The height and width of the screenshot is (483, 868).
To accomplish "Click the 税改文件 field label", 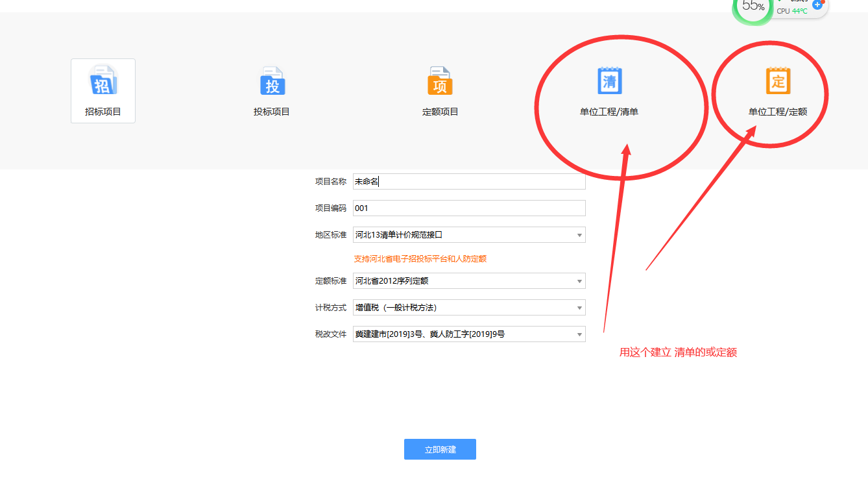I will [331, 334].
